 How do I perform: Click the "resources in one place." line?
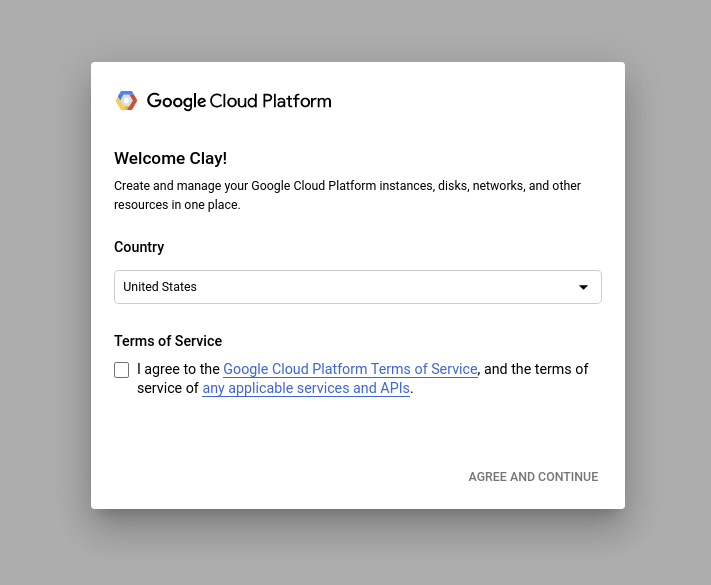tap(177, 205)
